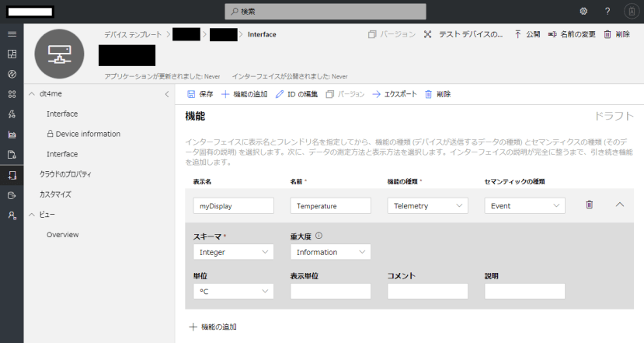Viewport: 644px width, 343px height.
Task: Open the 重大度 Information dropdown
Action: click(330, 252)
